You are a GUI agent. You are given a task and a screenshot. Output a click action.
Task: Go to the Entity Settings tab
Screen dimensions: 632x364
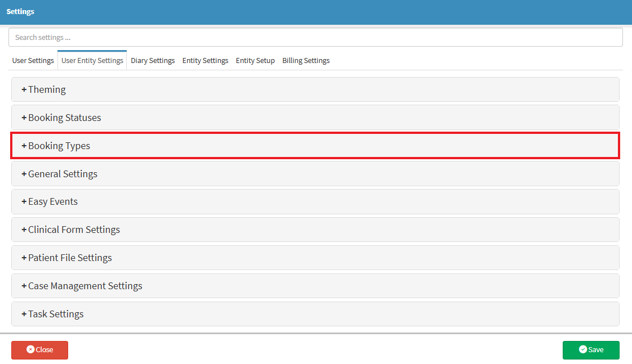coord(205,60)
